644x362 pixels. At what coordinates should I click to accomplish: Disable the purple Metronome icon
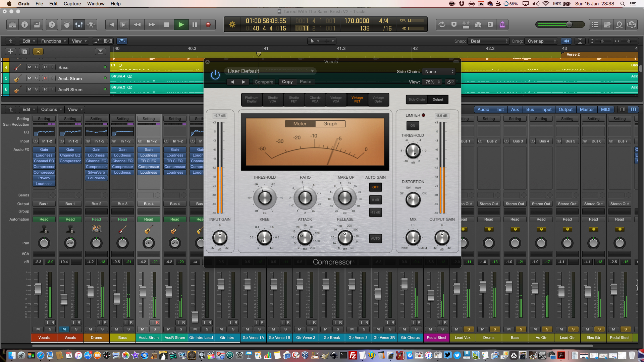pyautogui.click(x=502, y=24)
